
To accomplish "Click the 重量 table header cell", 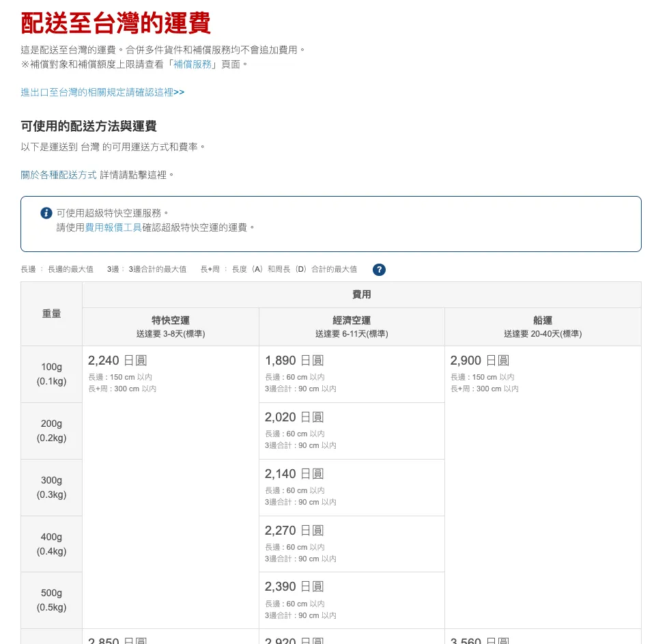I will coord(52,313).
